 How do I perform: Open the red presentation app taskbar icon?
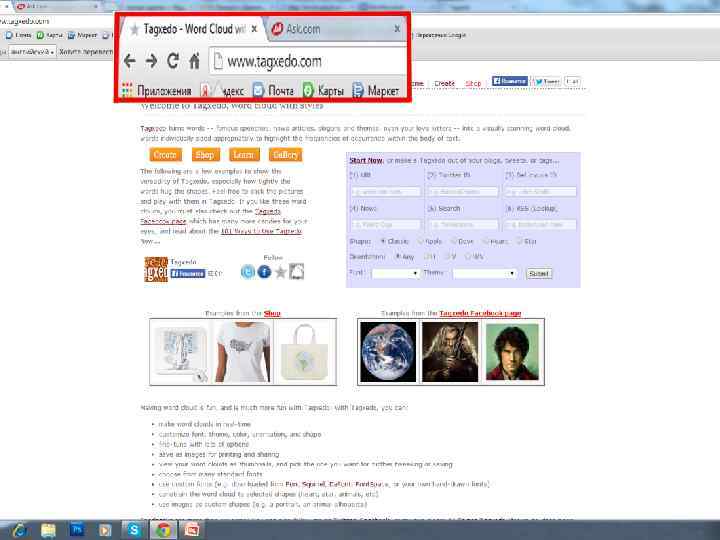tap(191, 530)
